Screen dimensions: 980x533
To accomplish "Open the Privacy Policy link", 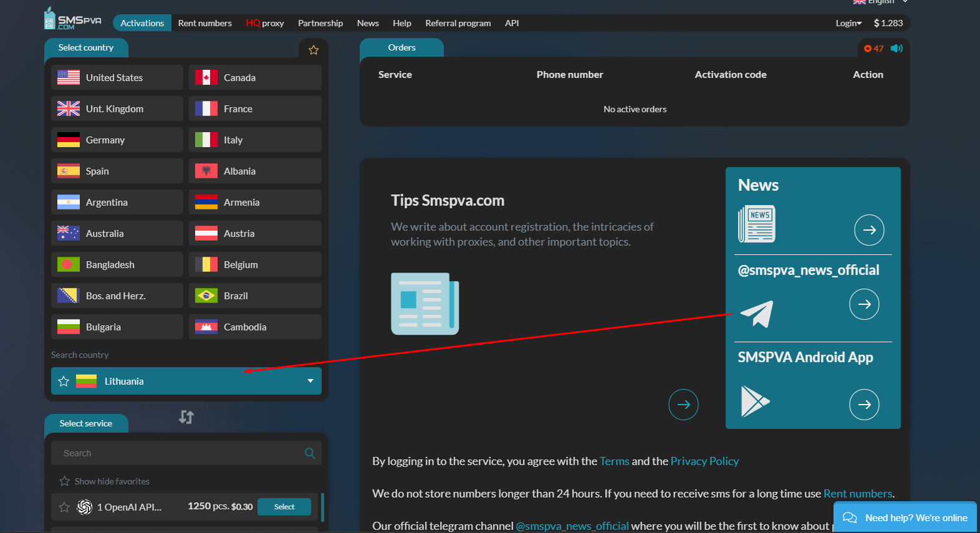I will [x=704, y=461].
